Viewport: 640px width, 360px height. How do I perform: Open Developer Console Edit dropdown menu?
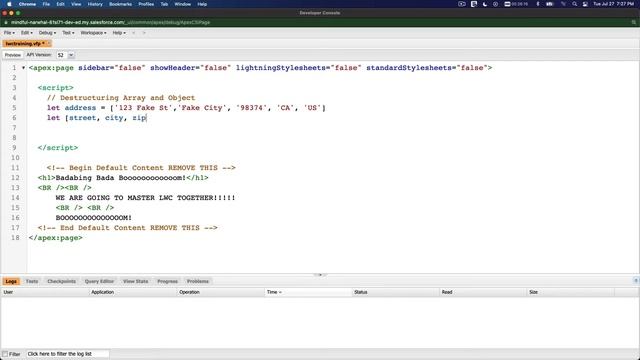(x=27, y=33)
